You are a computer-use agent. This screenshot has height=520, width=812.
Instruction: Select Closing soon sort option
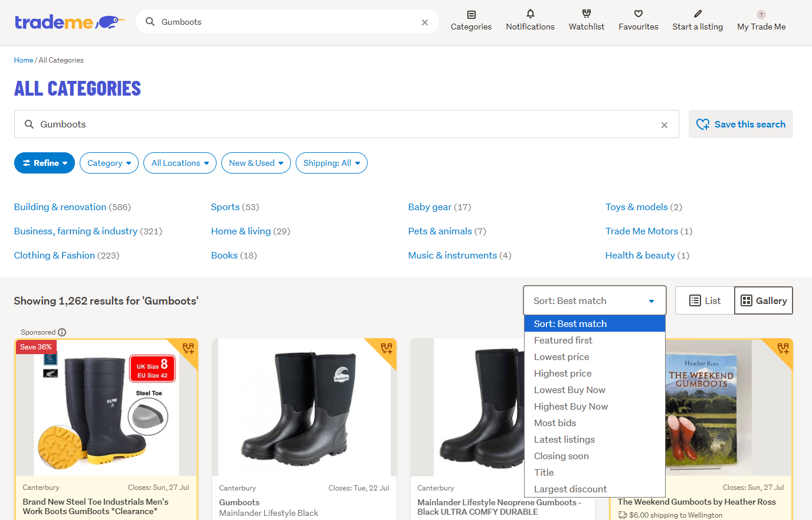point(595,456)
